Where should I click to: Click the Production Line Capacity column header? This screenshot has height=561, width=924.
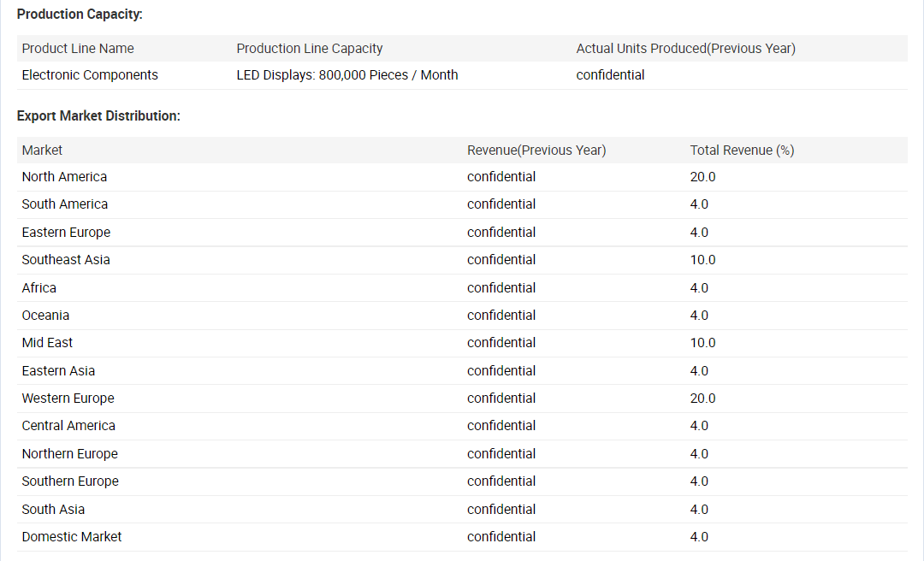point(310,49)
